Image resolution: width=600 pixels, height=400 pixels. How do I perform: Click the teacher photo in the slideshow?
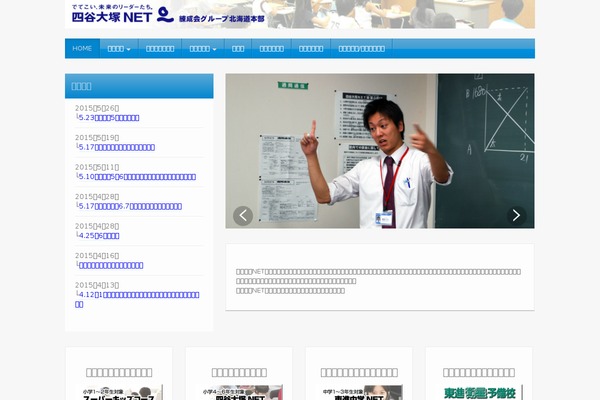pyautogui.click(x=380, y=151)
